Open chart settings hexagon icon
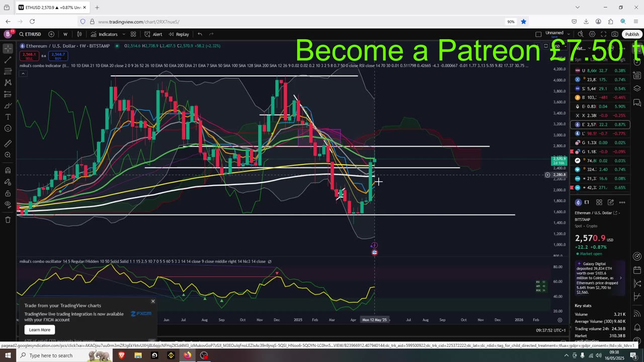644x362 pixels. pos(592,34)
